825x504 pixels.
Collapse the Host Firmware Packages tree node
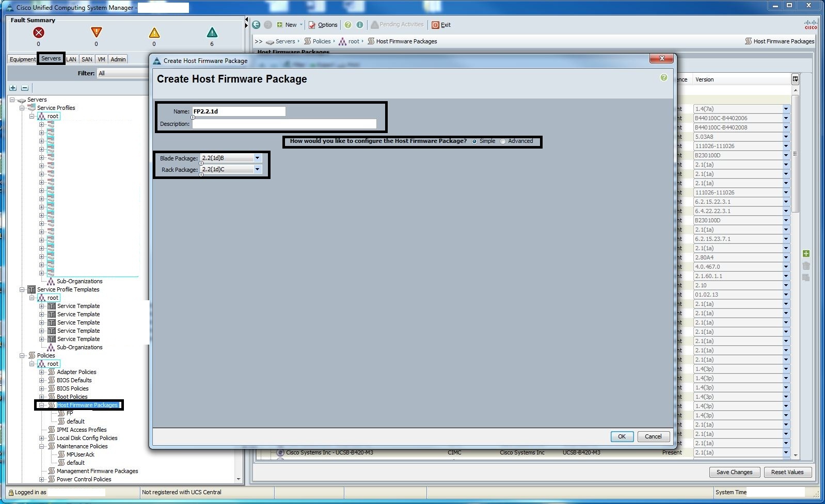(42, 405)
